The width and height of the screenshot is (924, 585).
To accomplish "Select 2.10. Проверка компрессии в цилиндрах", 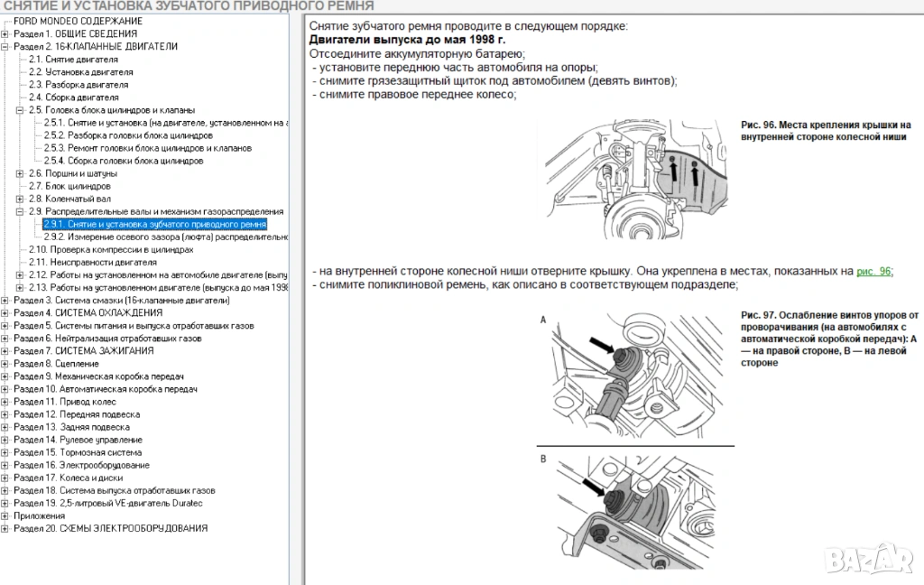I will [x=110, y=249].
